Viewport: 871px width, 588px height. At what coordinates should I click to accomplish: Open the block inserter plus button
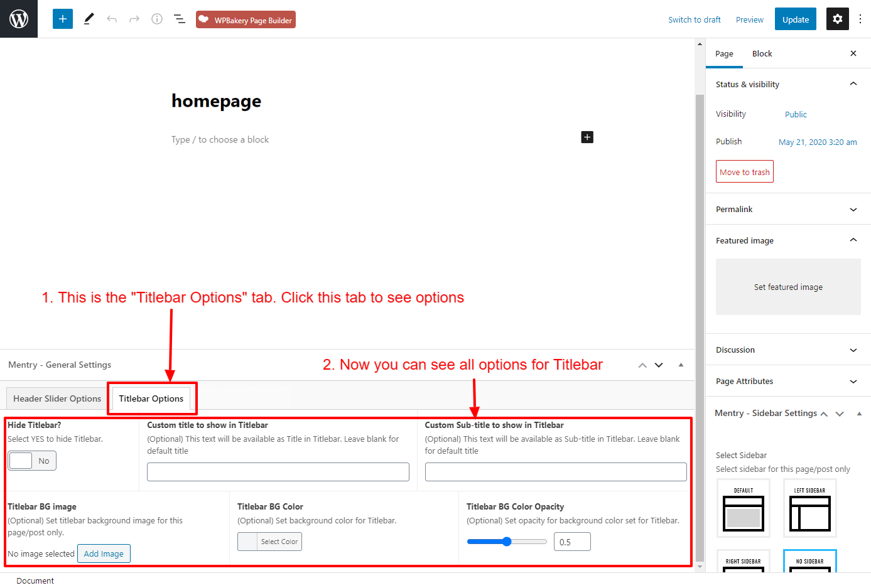point(63,19)
